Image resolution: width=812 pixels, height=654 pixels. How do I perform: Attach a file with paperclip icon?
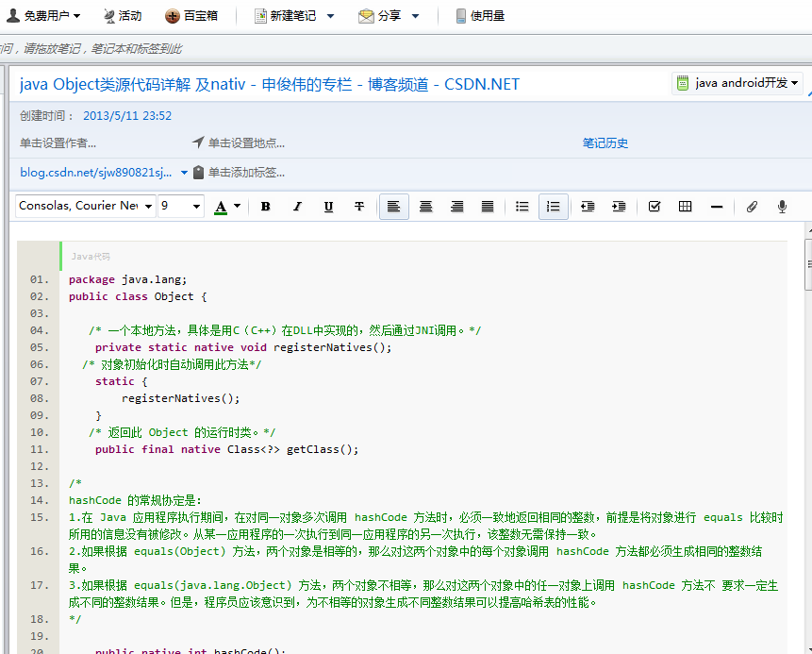[752, 207]
